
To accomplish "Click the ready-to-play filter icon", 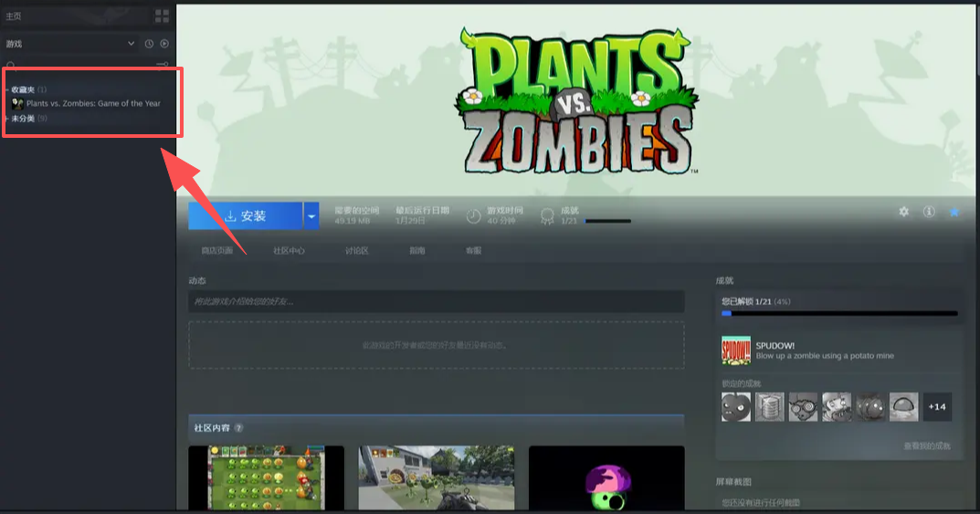I will click(x=164, y=44).
